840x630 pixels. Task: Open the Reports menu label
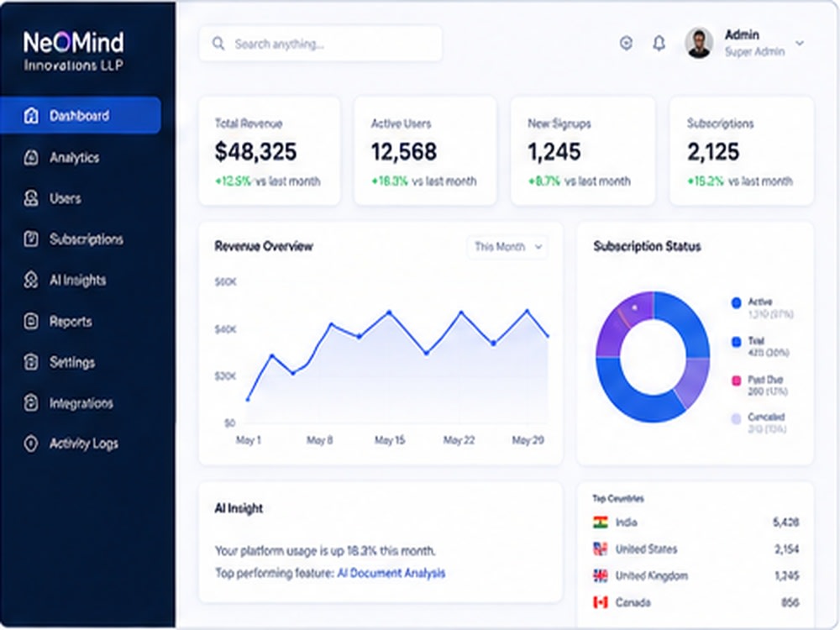pyautogui.click(x=71, y=322)
